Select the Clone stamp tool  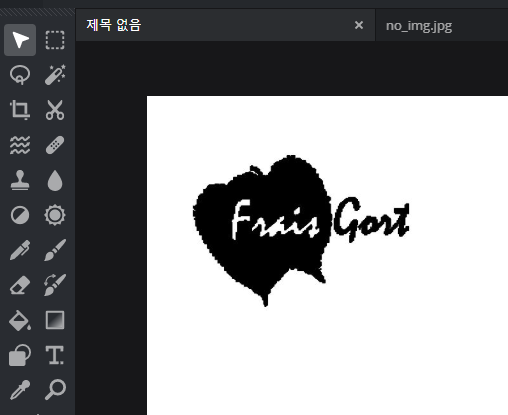pyautogui.click(x=20, y=180)
